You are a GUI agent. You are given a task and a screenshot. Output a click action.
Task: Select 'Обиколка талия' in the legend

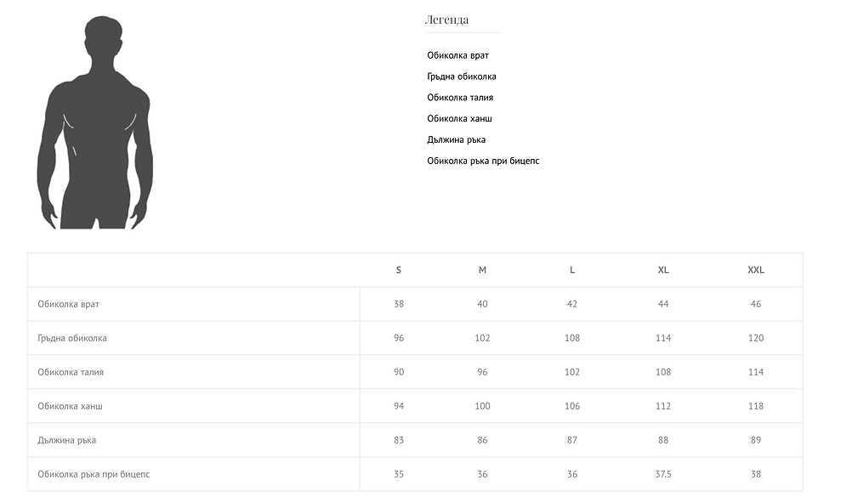[460, 98]
